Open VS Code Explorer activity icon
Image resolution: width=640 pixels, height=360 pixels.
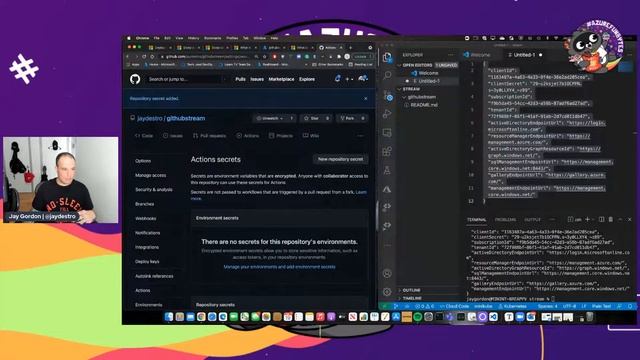387,58
